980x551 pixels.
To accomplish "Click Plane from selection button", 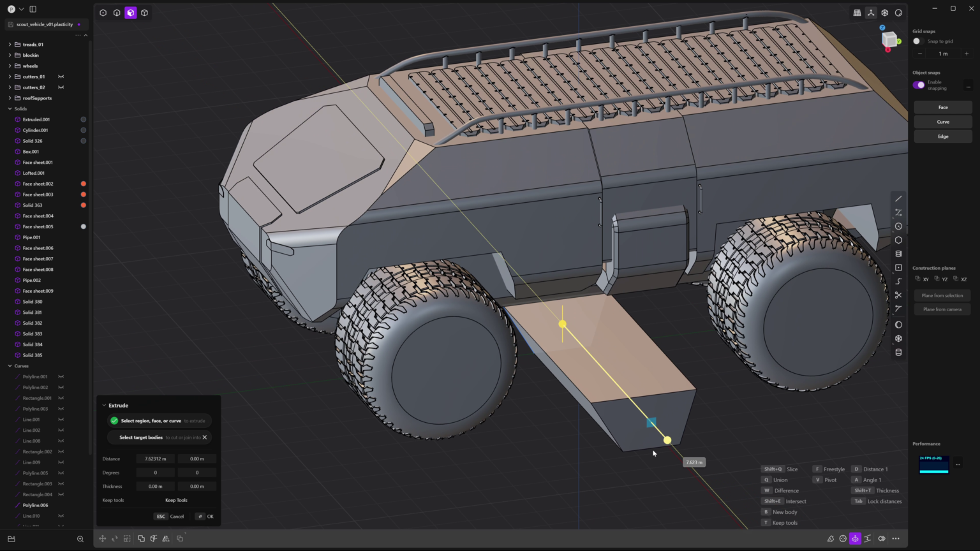I will tap(942, 296).
